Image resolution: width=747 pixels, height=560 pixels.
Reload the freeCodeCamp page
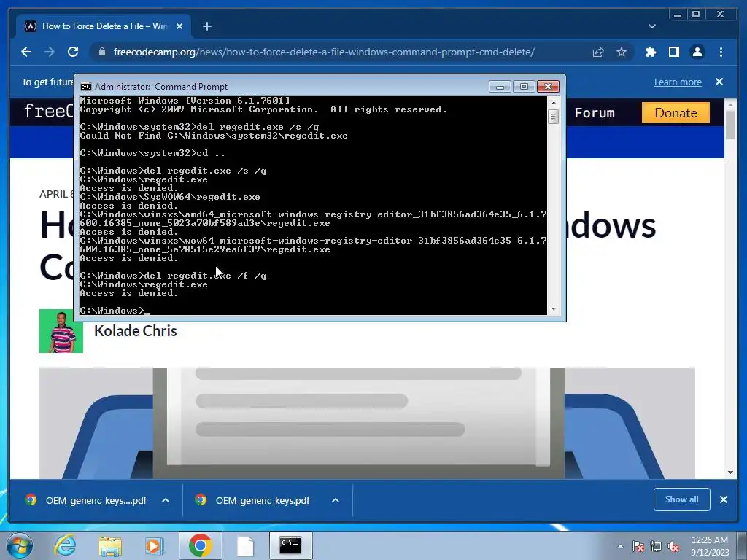click(x=73, y=52)
